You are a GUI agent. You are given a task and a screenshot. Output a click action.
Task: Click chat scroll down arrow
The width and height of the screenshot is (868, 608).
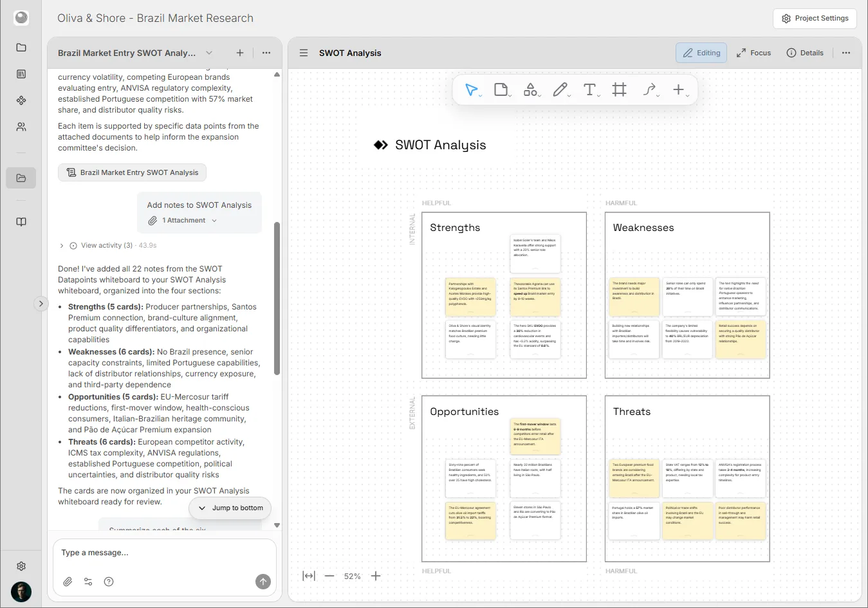pos(277,525)
